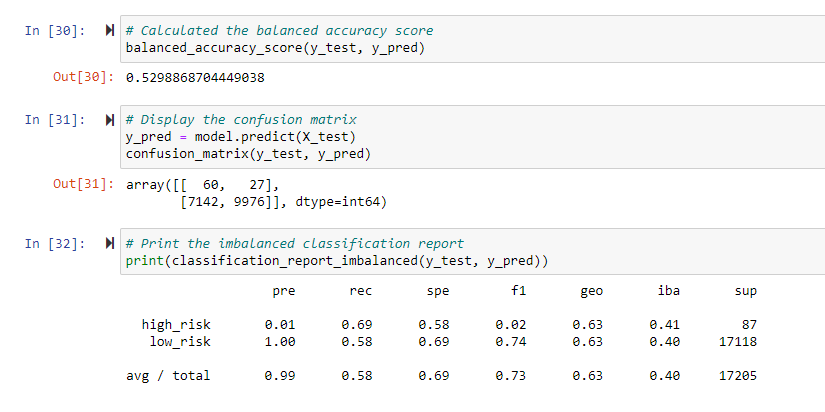825x412 pixels.
Task: Click the high_risk row label
Action: 176,325
